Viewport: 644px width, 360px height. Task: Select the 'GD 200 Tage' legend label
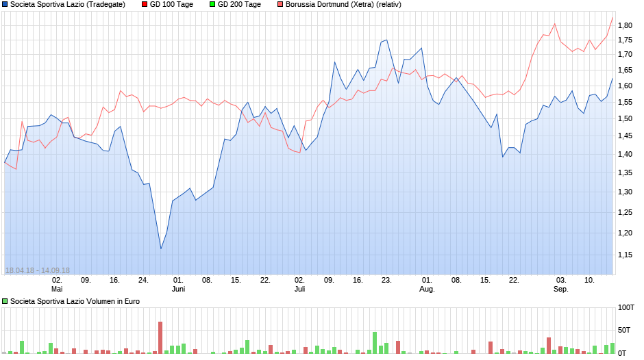tap(240, 5)
